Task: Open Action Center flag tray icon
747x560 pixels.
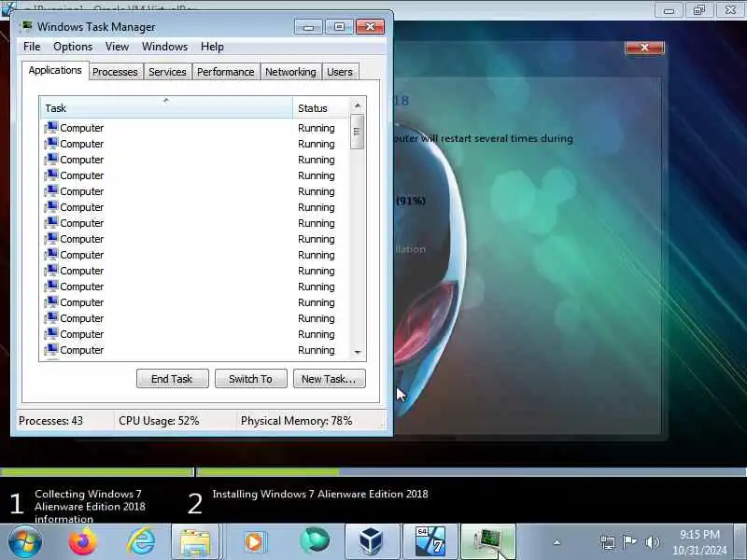Action: click(629, 542)
